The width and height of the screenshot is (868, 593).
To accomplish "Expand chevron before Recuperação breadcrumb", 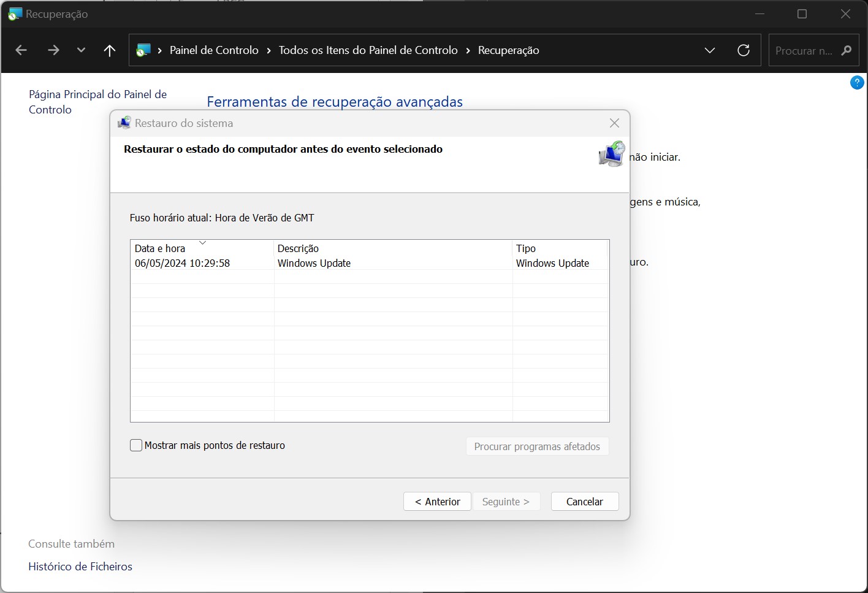I will coord(468,50).
